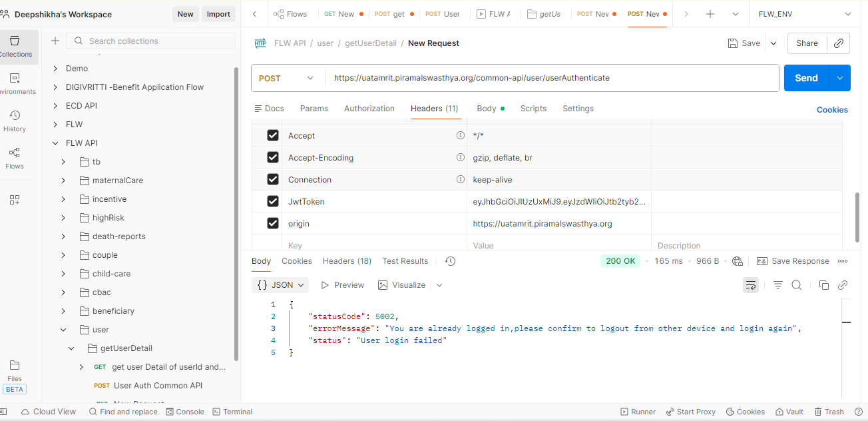Expand the maternalCare folder
Screen dimensions: 868x421
pyautogui.click(x=63, y=181)
